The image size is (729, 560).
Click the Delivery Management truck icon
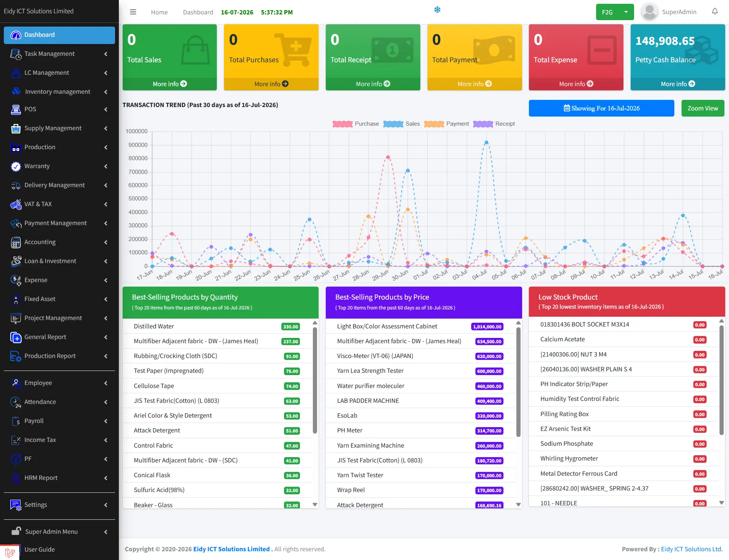(16, 185)
